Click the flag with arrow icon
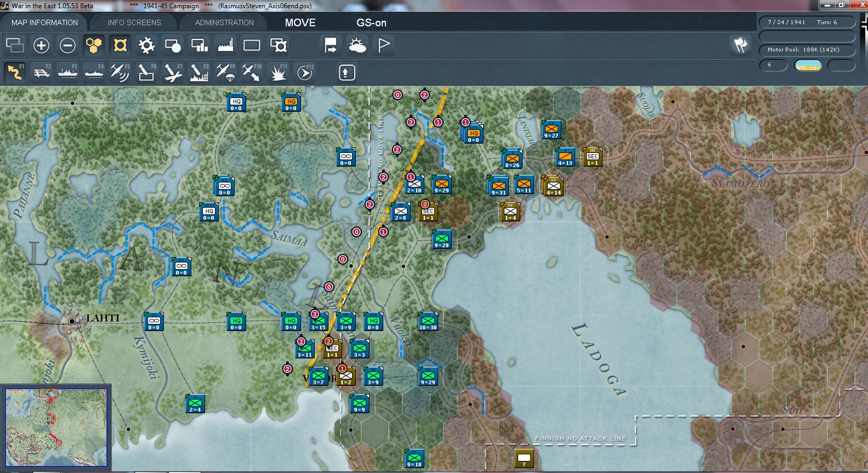The image size is (868, 473). pyautogui.click(x=331, y=45)
